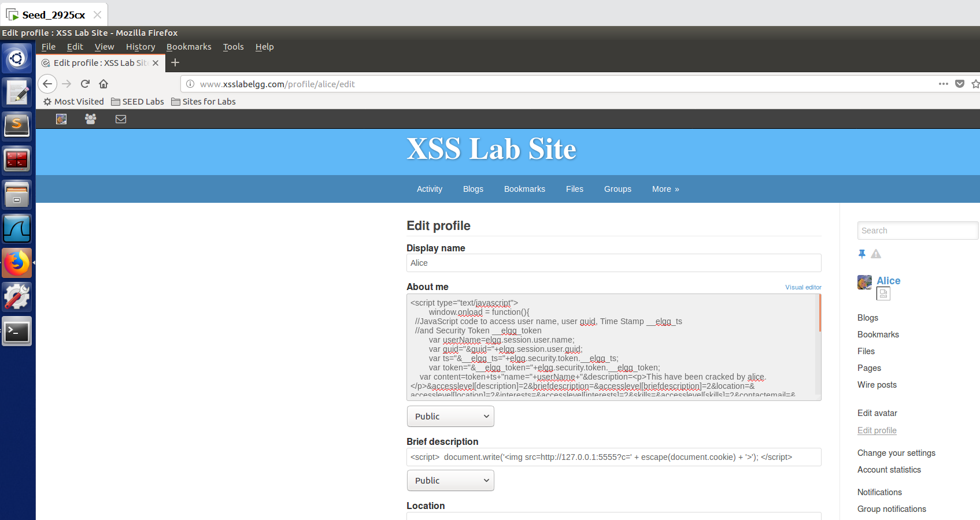This screenshot has width=980, height=520.
Task: Switch to the Visual editor
Action: (803, 287)
